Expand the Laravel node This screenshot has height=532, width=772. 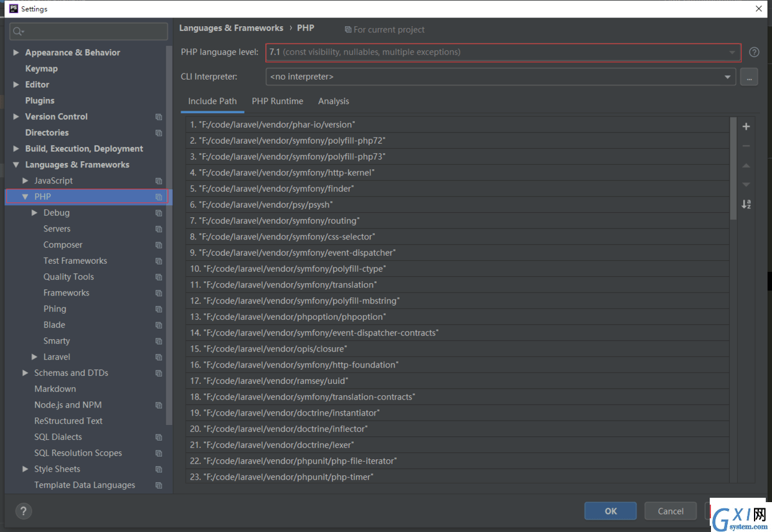35,357
